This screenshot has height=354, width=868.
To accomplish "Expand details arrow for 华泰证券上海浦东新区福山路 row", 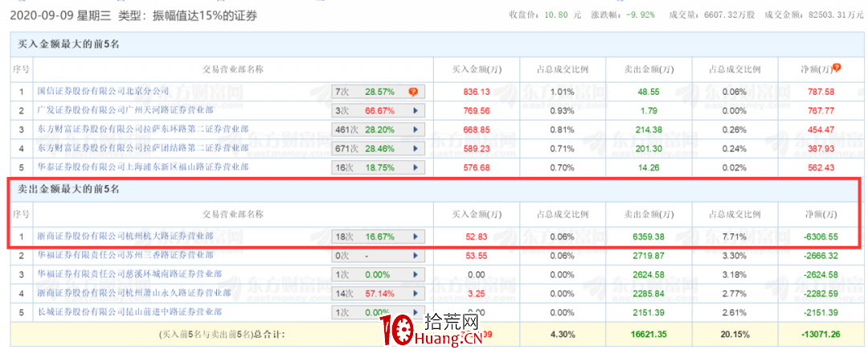I will [x=416, y=167].
